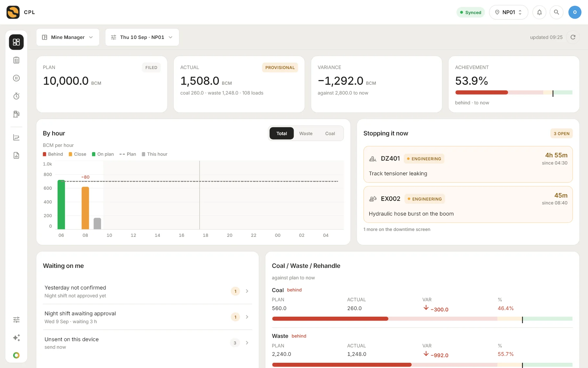The height and width of the screenshot is (368, 588).
Task: Open the settings sliders sidebar icon
Action: coord(16,320)
